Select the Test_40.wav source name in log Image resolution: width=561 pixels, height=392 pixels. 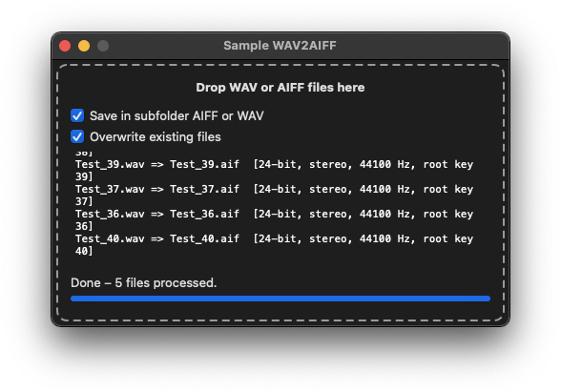click(x=110, y=238)
